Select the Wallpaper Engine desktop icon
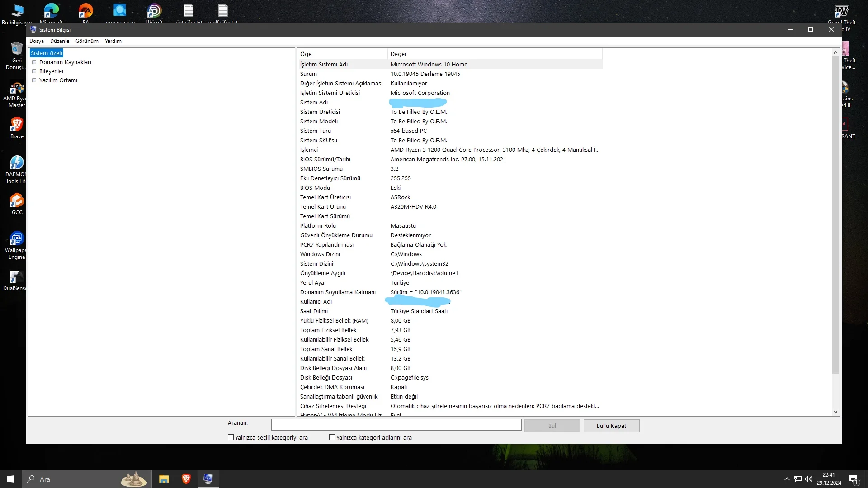This screenshot has width=868, height=488. [x=16, y=246]
